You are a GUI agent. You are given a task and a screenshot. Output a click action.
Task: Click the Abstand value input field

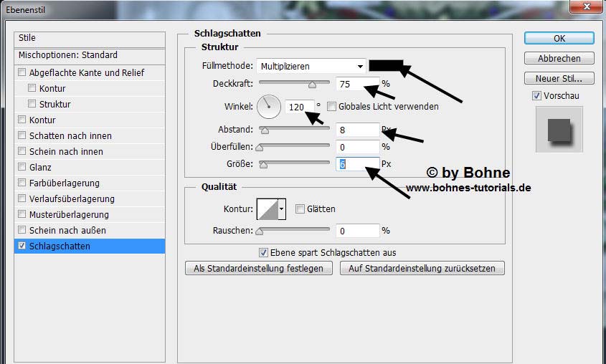(356, 130)
